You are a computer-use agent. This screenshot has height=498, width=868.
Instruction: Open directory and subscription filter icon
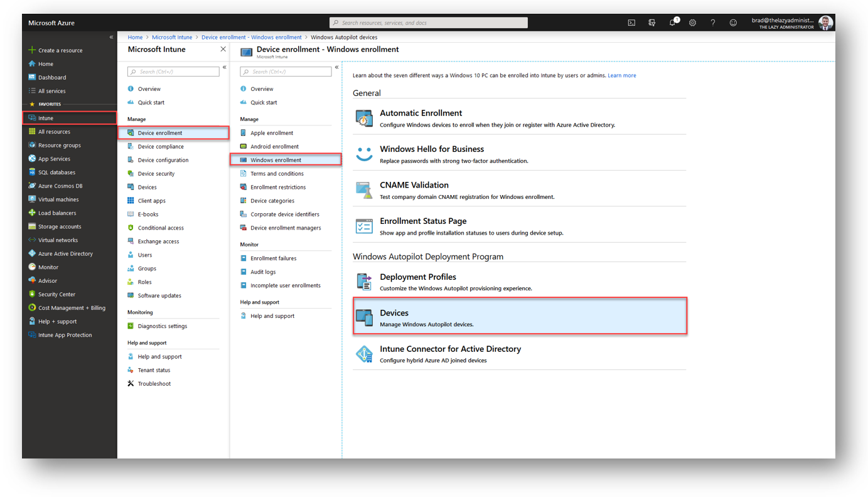[651, 23]
